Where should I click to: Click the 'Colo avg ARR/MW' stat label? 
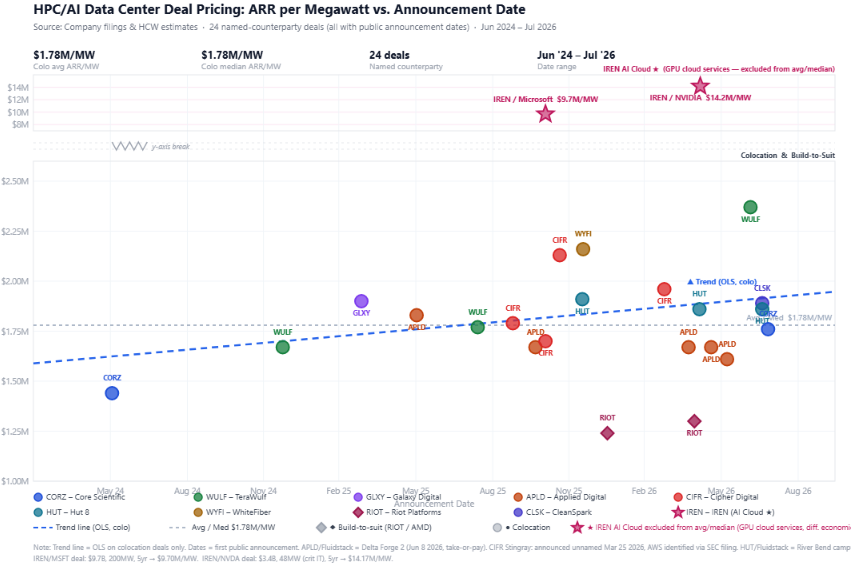pos(66,66)
